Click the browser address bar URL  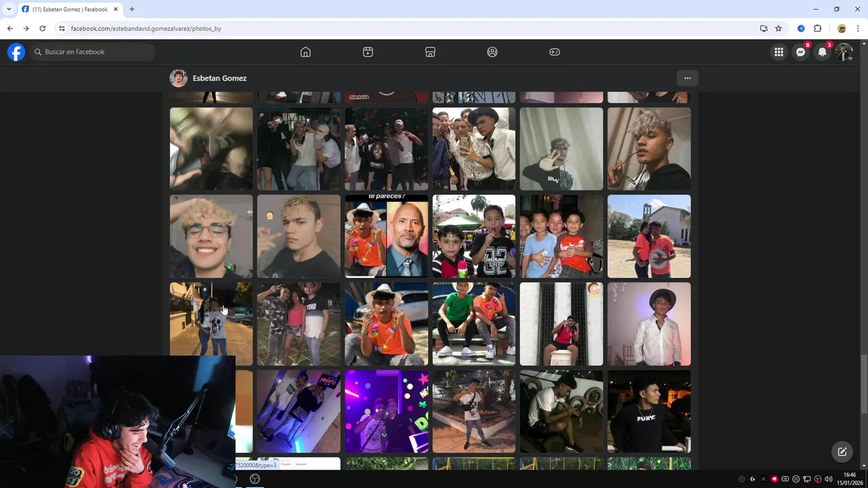(146, 28)
